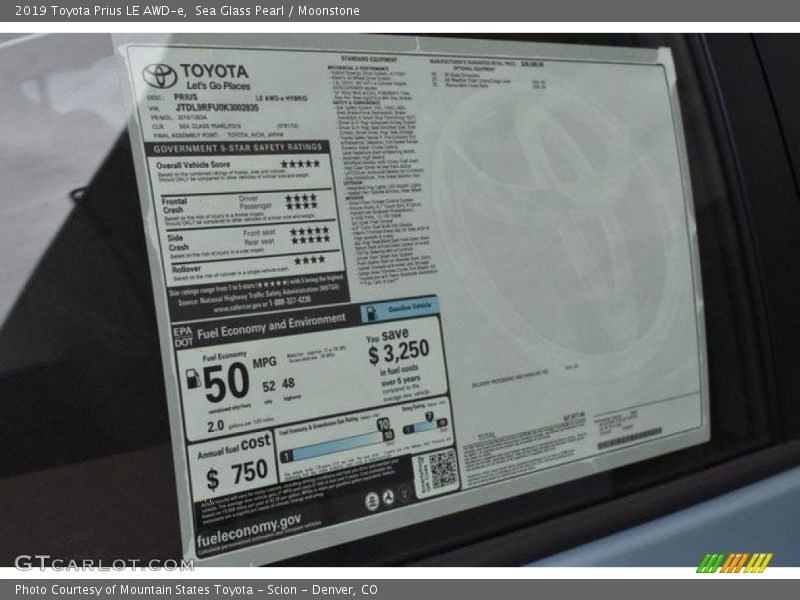
Task: Click the 'Fuel Economy and Environment' header
Action: [x=271, y=327]
